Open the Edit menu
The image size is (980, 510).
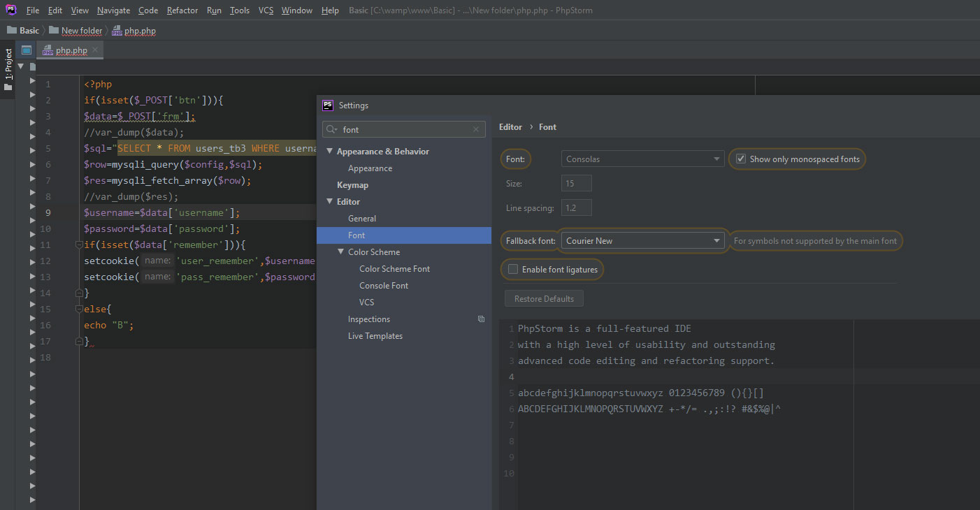tap(55, 10)
